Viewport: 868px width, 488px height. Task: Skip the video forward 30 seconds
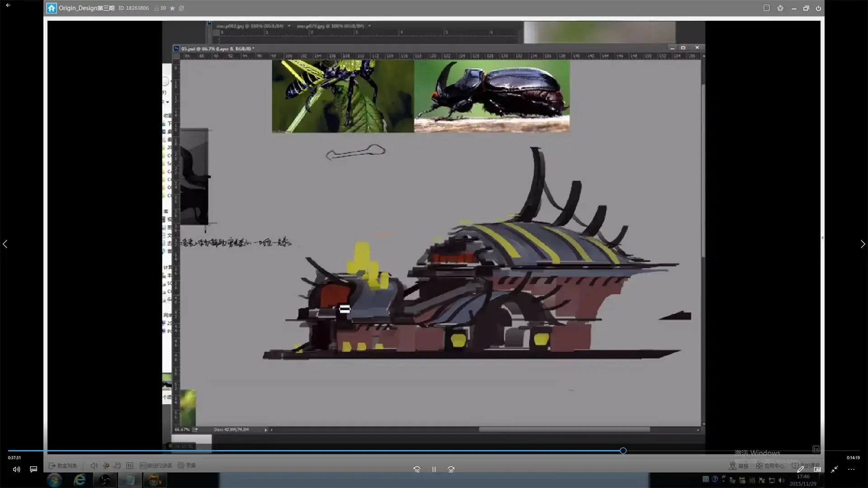(451, 469)
